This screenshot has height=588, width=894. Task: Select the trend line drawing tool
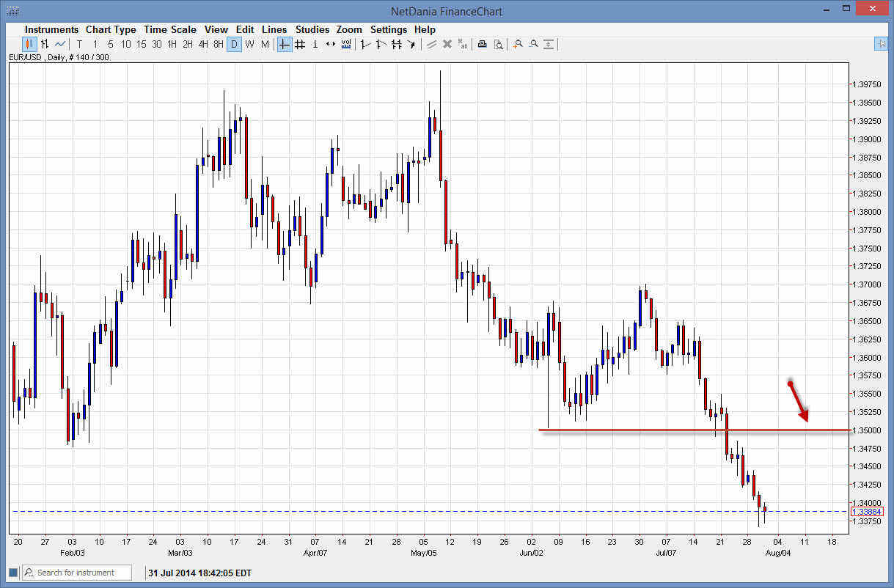[364, 44]
